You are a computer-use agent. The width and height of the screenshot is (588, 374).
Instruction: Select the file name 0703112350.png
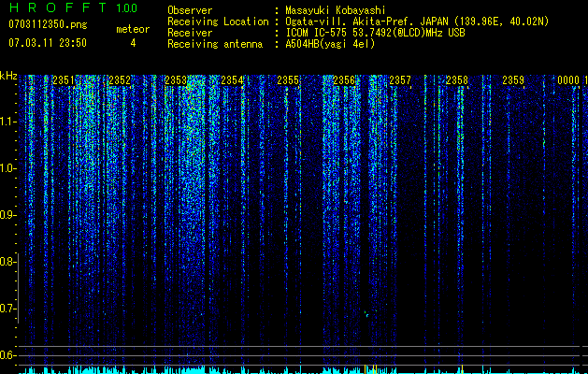(x=48, y=24)
